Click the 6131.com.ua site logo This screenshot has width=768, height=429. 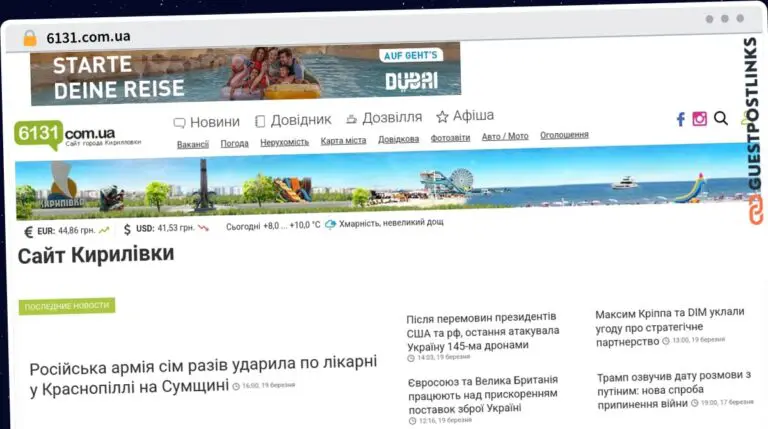point(65,134)
